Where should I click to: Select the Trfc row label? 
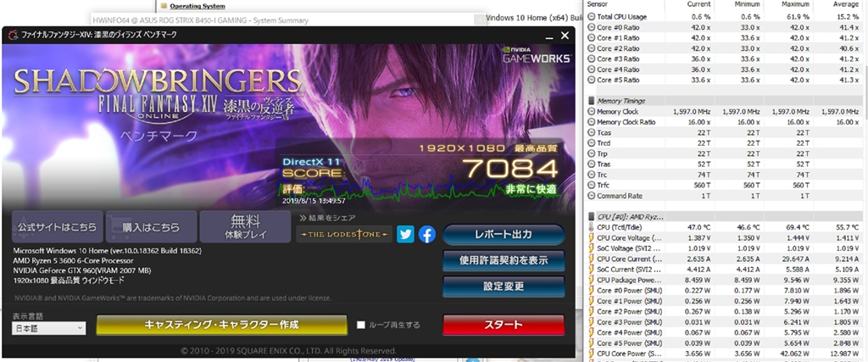click(604, 186)
